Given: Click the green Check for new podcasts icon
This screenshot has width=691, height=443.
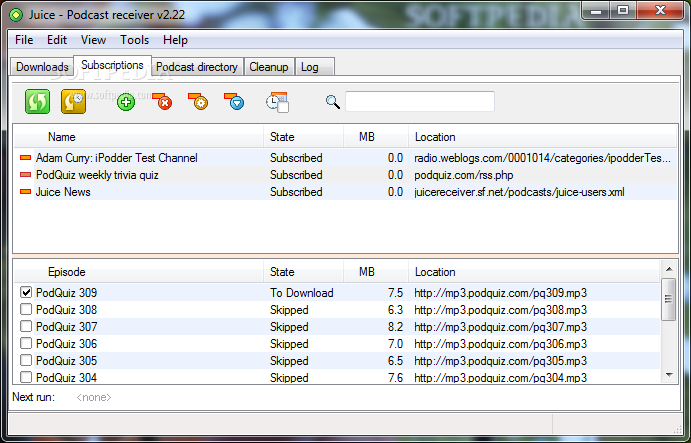Looking at the screenshot, I should tap(38, 101).
